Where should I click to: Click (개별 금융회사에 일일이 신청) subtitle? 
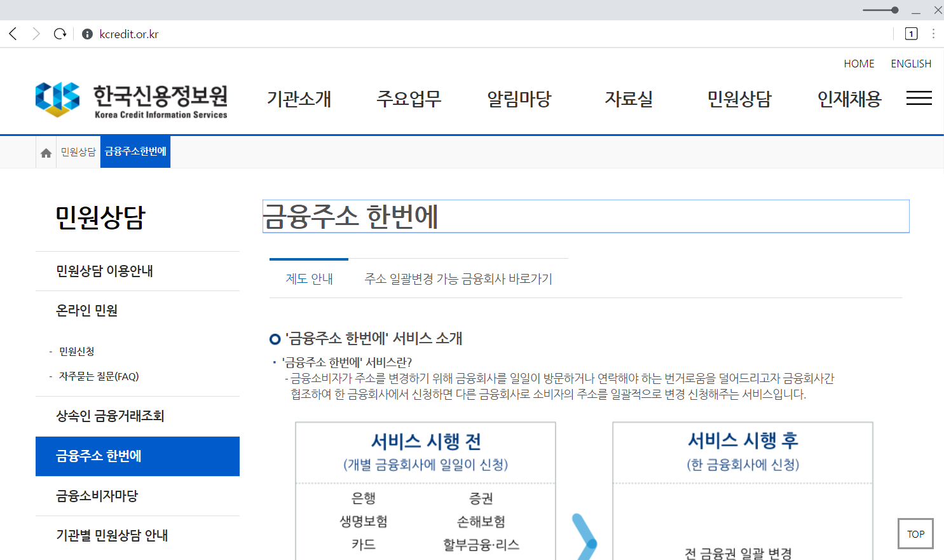tap(425, 465)
